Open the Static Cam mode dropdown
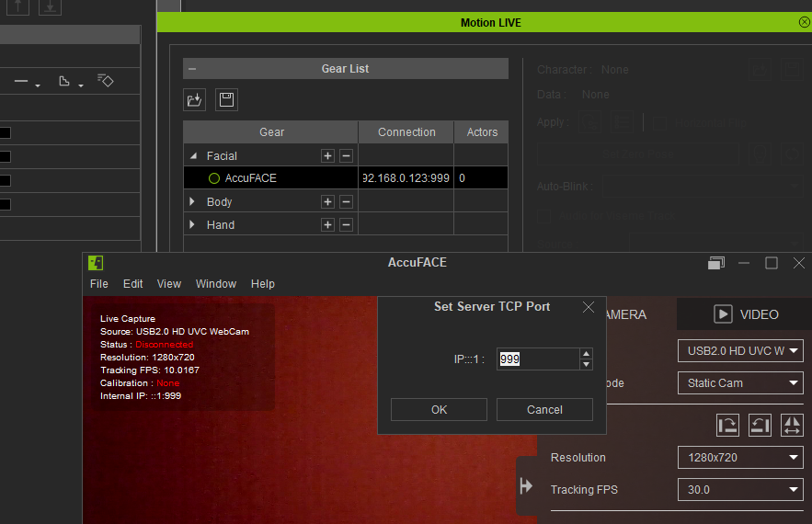 (740, 383)
